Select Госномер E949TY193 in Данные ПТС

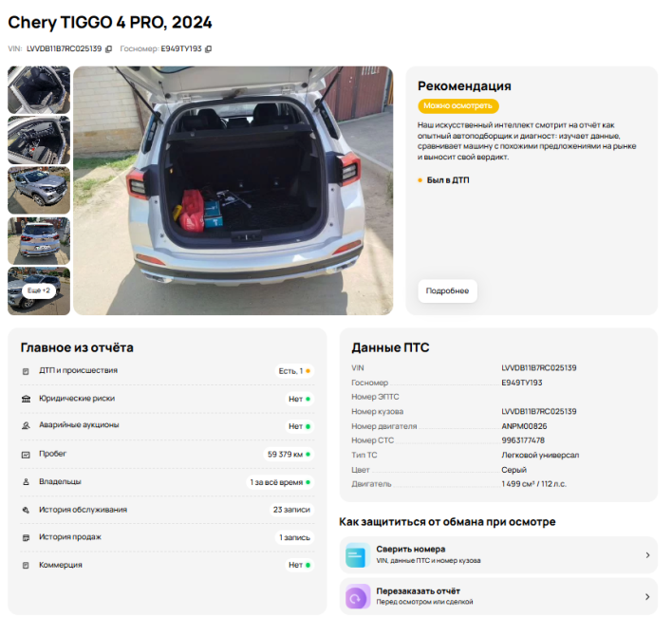coord(522,383)
